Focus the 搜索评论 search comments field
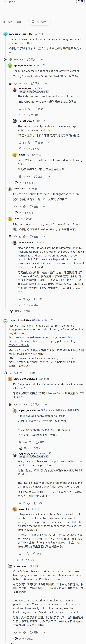 [x=39, y=22]
